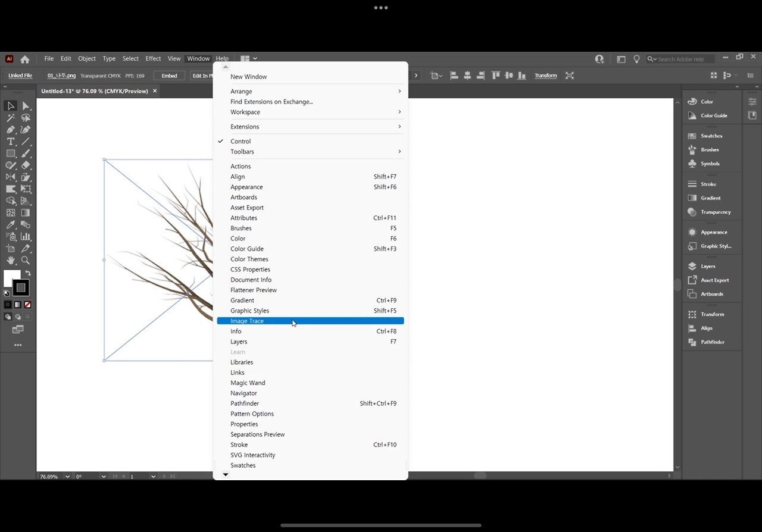Screen dimensions: 762x532
Task: Open the Transparency panel from the dock
Action: pyautogui.click(x=716, y=212)
